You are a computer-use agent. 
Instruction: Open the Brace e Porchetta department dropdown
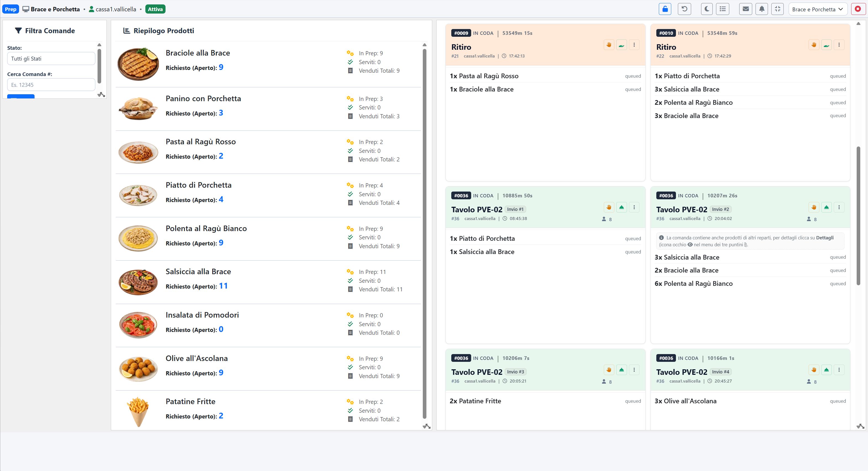tap(818, 9)
